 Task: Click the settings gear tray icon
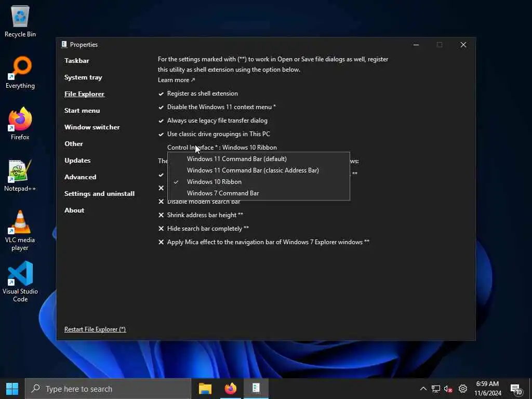[463, 389]
